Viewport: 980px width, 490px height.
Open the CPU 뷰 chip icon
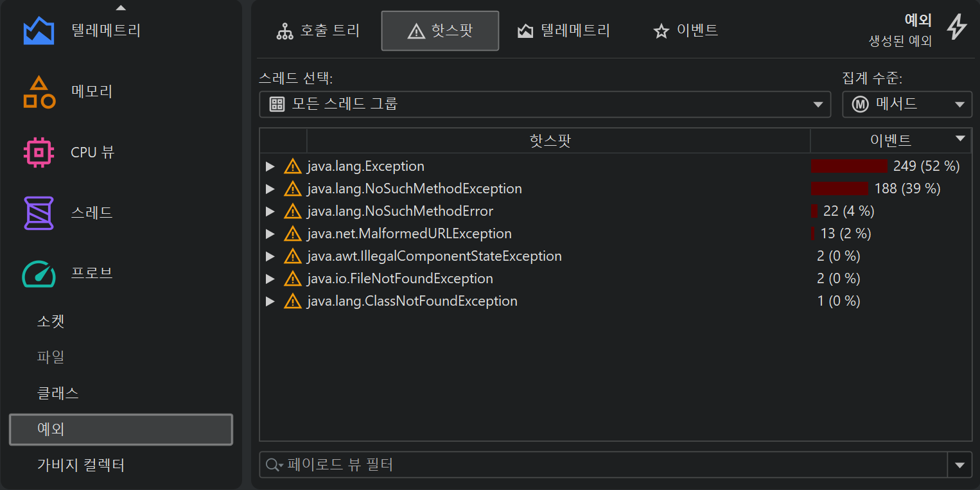(39, 152)
